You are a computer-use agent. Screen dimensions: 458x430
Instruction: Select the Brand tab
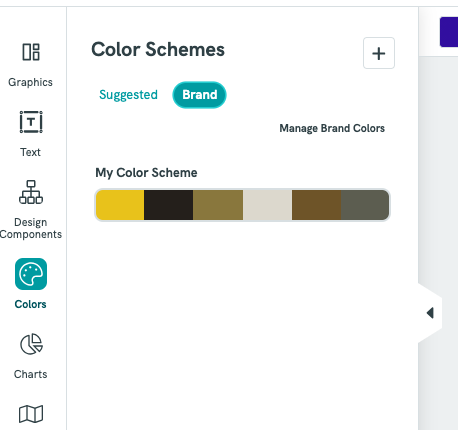(x=199, y=95)
